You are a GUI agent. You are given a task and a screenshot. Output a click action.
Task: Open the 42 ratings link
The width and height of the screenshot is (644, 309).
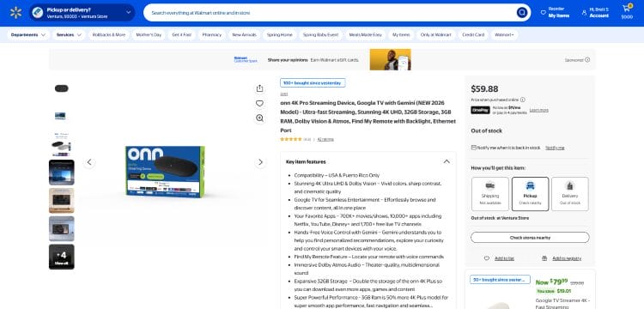tap(325, 140)
